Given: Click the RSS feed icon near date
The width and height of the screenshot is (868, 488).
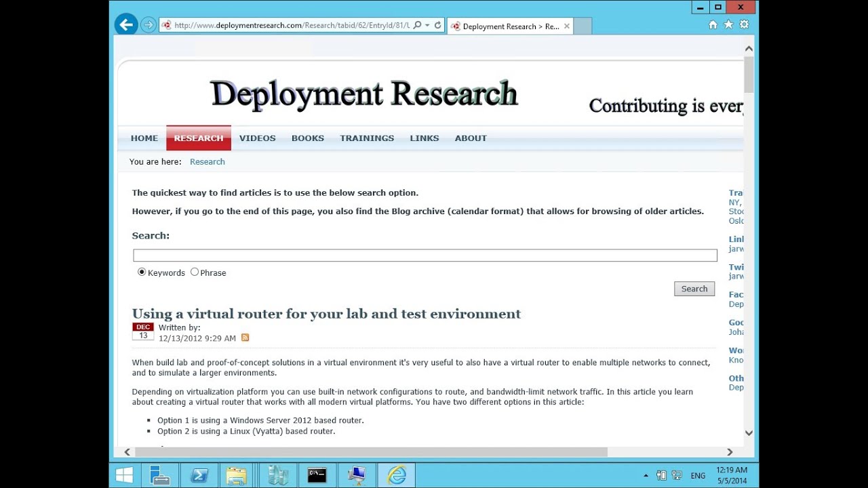Looking at the screenshot, I should point(245,338).
